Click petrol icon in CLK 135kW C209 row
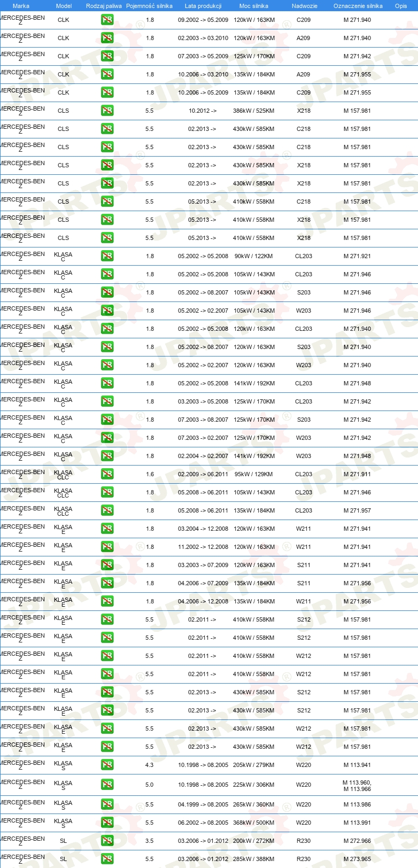Viewport: 418px width, 868px height. click(107, 93)
